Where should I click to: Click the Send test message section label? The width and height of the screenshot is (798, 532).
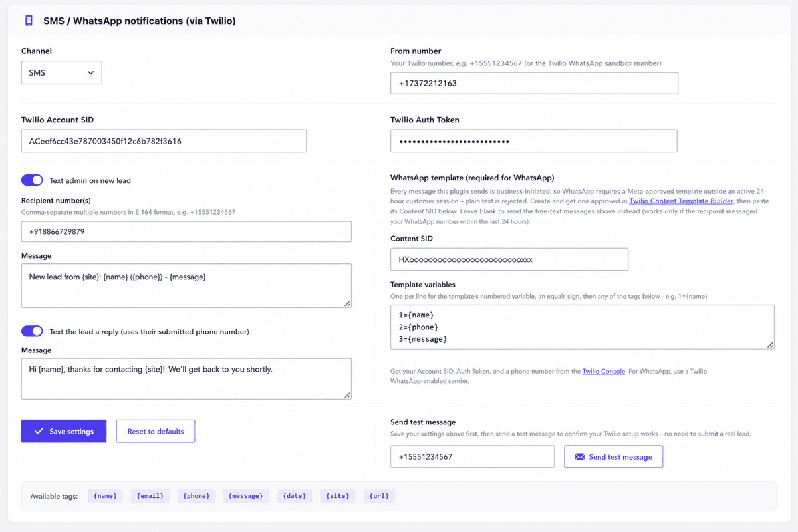[x=423, y=422]
